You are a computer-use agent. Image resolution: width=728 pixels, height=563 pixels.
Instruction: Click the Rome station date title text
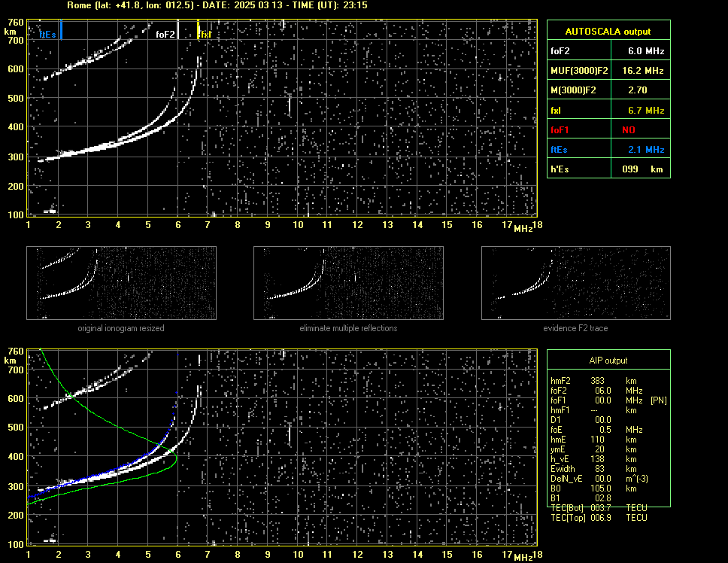(x=217, y=5)
